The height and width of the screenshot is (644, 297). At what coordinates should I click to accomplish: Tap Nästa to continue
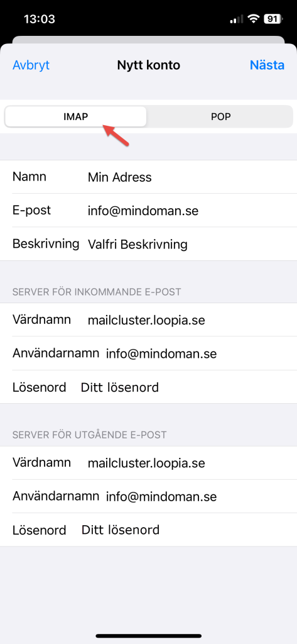pyautogui.click(x=267, y=65)
